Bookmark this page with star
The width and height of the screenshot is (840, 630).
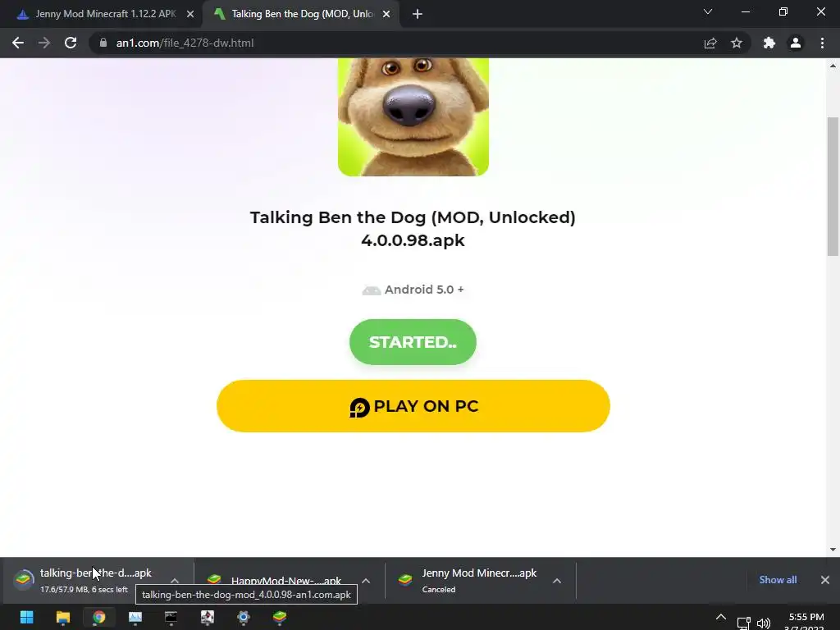tap(737, 43)
